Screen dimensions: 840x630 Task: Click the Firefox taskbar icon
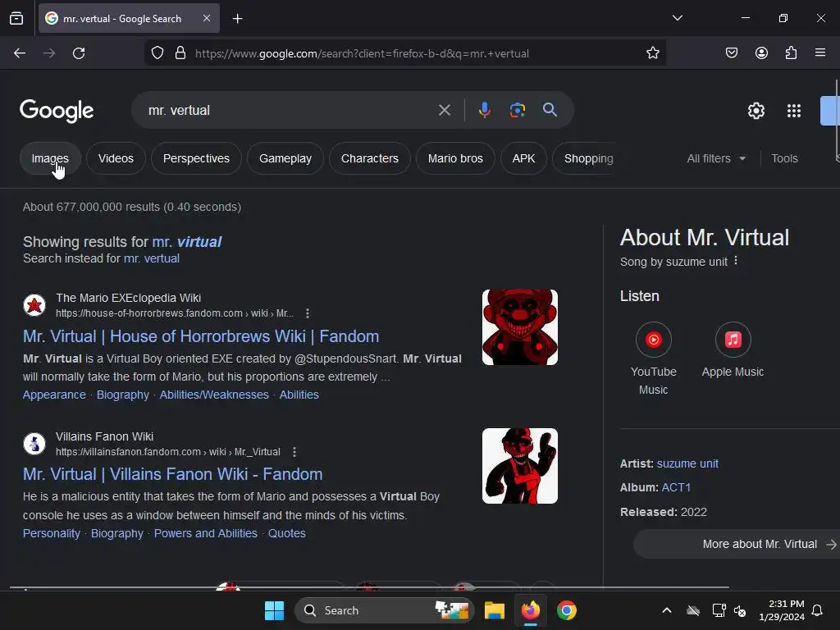531,610
